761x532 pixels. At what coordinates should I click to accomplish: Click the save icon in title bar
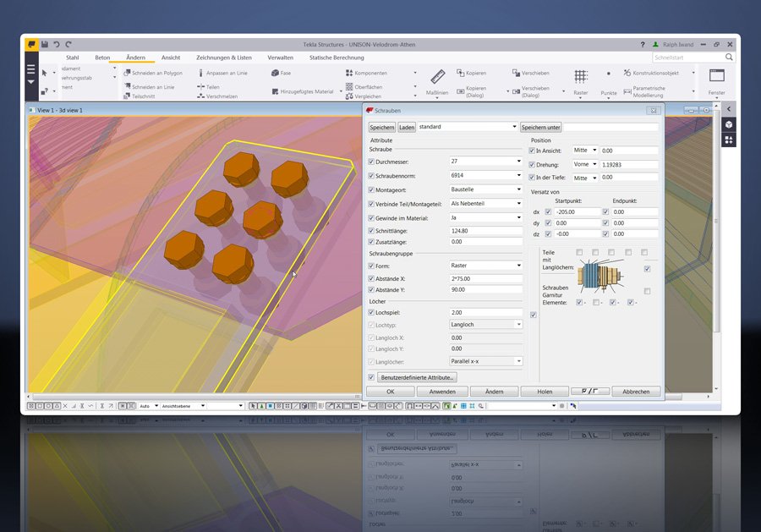click(x=45, y=43)
